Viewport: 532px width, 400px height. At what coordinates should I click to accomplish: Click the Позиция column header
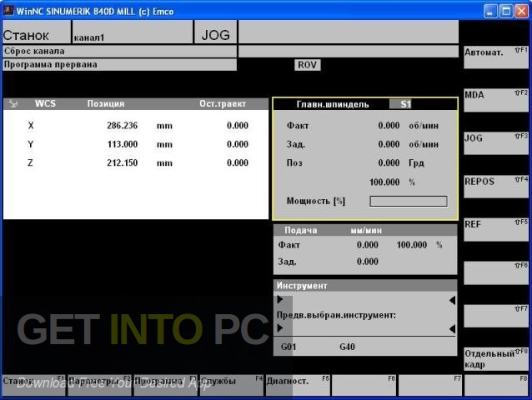[x=106, y=103]
